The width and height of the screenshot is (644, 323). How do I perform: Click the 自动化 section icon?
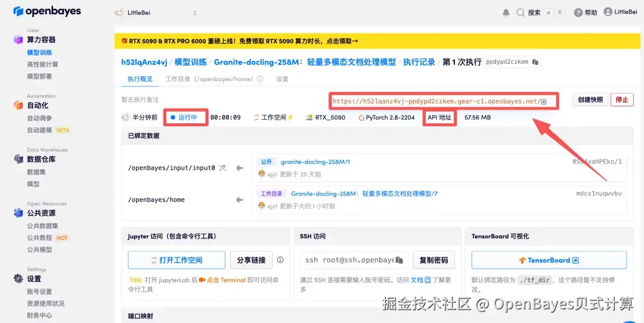[18, 105]
